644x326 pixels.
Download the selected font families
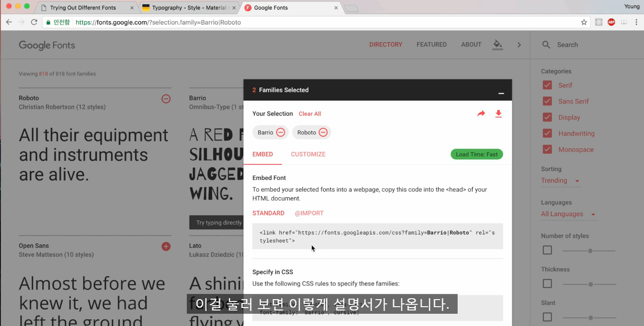(498, 114)
